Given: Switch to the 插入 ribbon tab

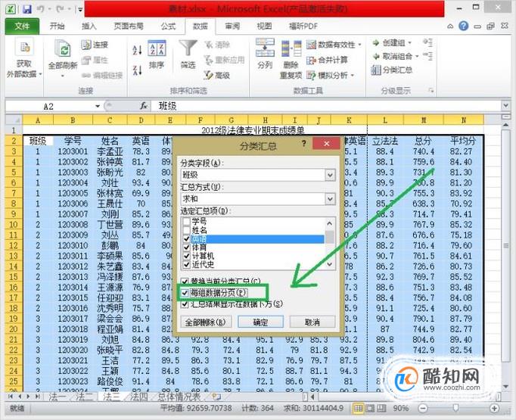Looking at the screenshot, I should click(x=89, y=26).
